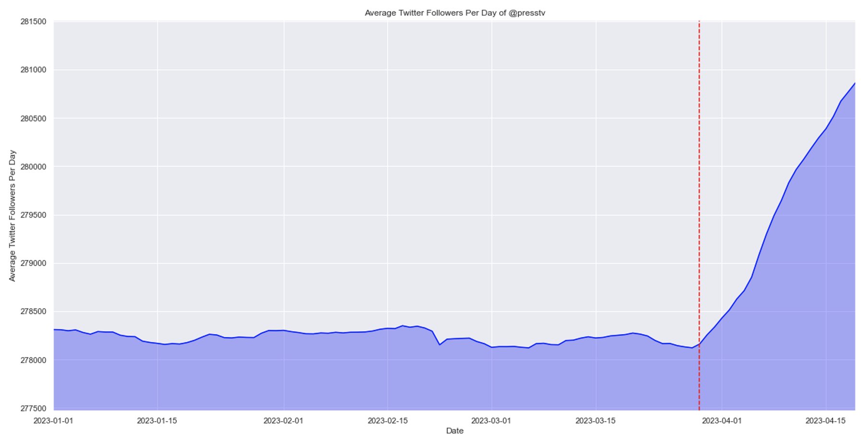The height and width of the screenshot is (439, 868).
Task: Click the x-axis date 2023-03-01
Action: point(491,421)
